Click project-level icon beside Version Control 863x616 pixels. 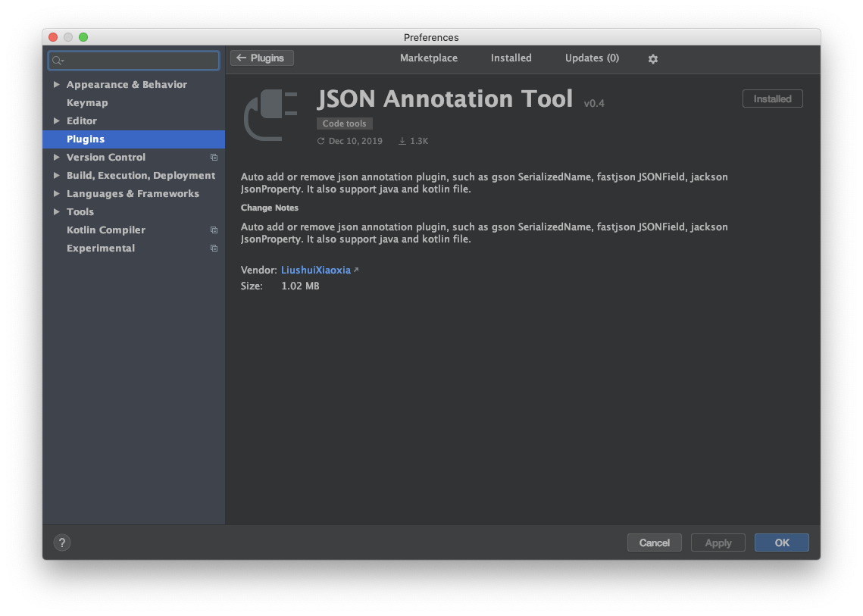tap(214, 158)
